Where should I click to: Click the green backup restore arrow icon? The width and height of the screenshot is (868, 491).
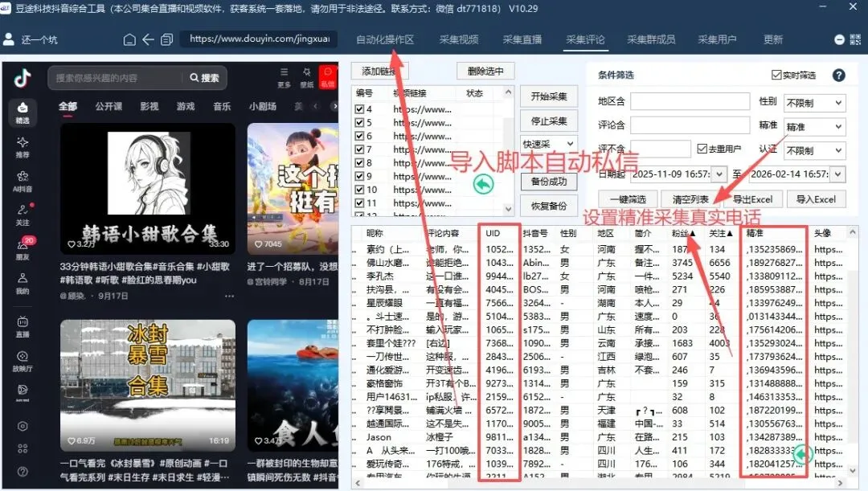482,184
